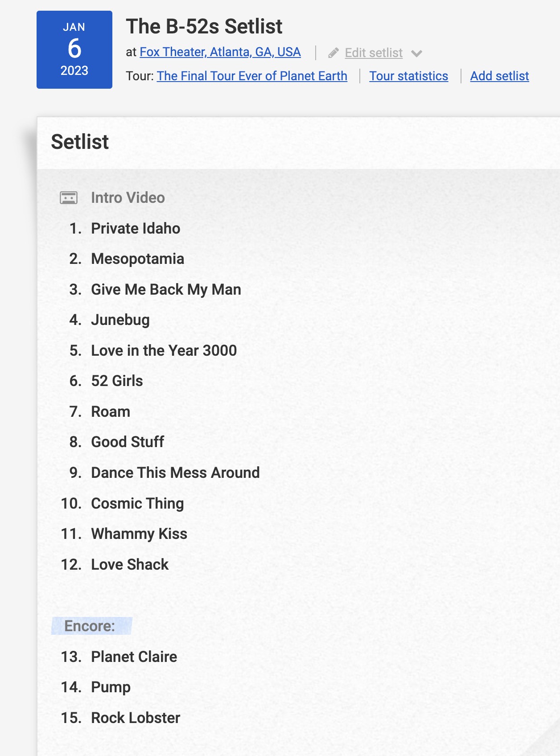Viewport: 560px width, 756px height.
Task: Open the Junebug song entry
Action: pyautogui.click(x=120, y=320)
